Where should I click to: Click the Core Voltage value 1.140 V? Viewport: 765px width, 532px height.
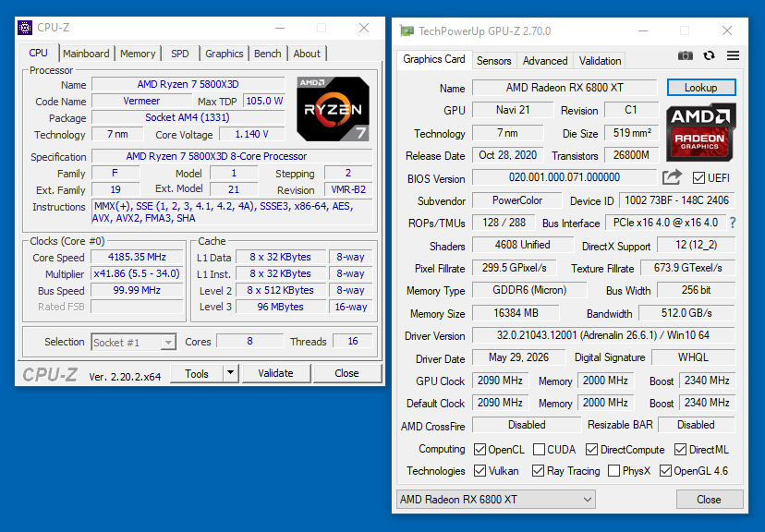[251, 134]
